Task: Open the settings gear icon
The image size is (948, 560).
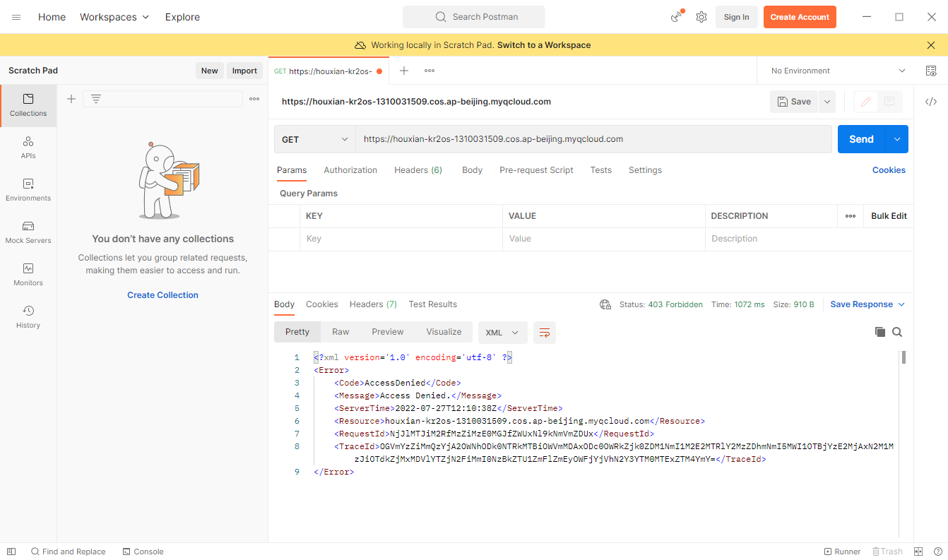Action: click(701, 17)
